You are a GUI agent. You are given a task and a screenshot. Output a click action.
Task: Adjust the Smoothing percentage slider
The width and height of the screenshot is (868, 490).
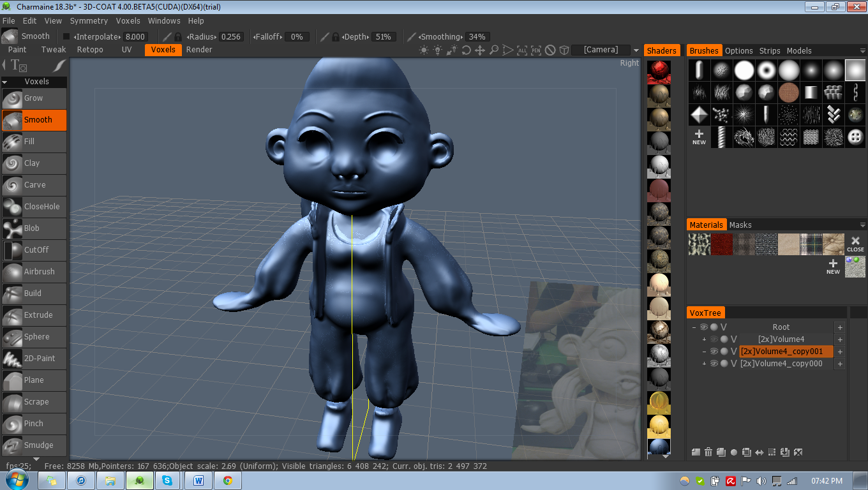pos(477,37)
